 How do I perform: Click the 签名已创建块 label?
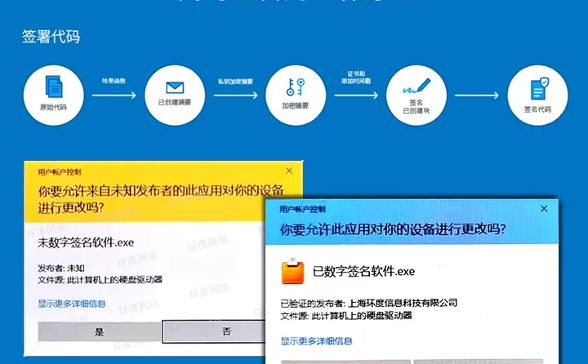pyautogui.click(x=416, y=106)
